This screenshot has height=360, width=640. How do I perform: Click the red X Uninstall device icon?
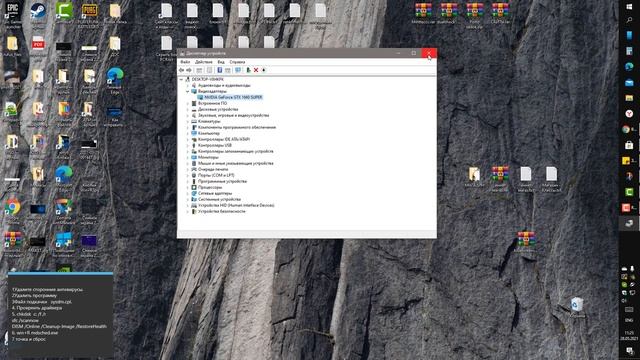(x=256, y=70)
